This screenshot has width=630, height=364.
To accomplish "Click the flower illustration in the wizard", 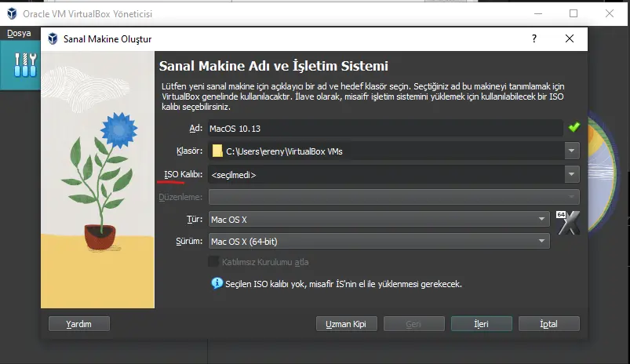I will pos(97,180).
